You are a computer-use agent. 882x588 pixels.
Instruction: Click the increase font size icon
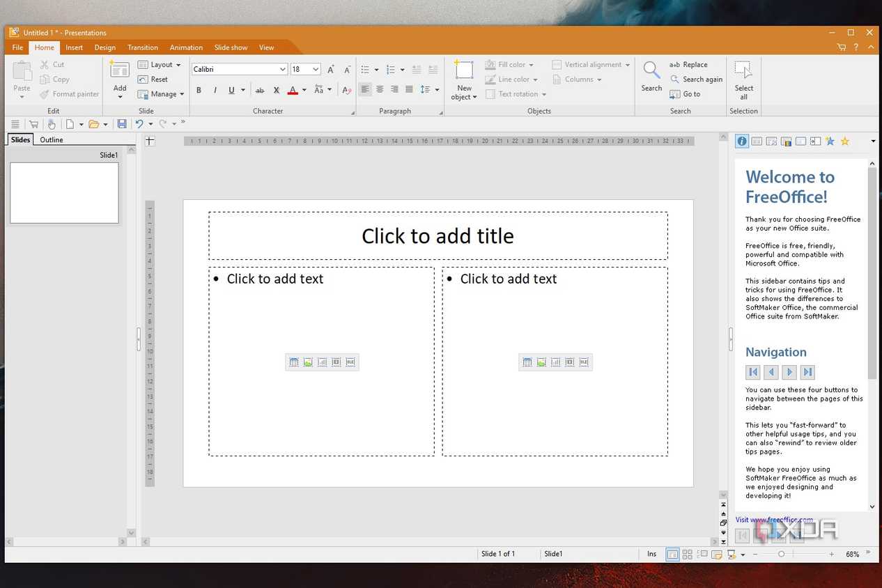point(331,69)
